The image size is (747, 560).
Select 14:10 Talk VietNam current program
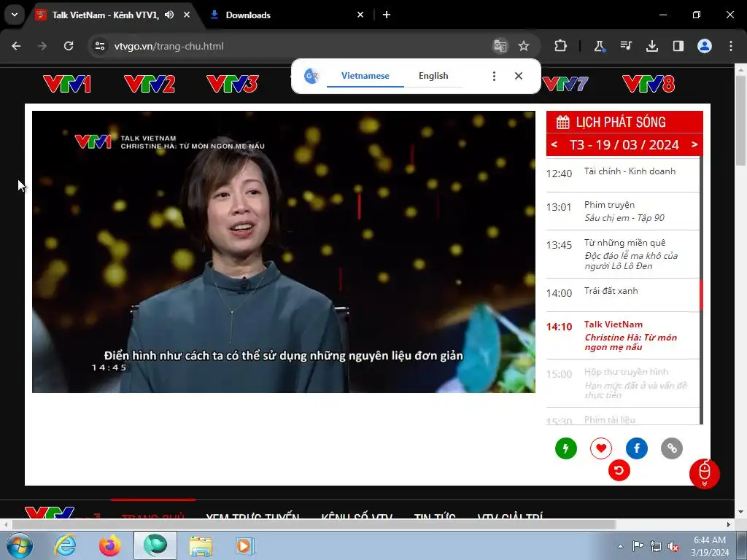click(622, 335)
